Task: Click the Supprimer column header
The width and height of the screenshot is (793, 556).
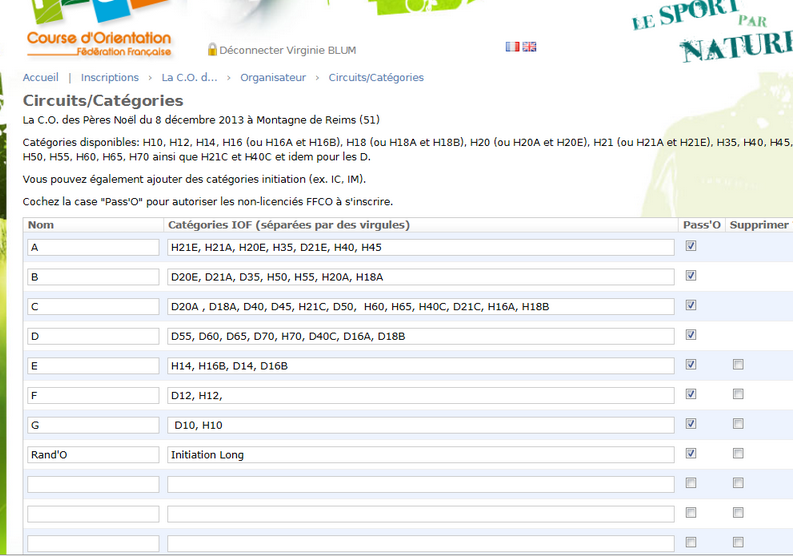Action: coord(759,225)
